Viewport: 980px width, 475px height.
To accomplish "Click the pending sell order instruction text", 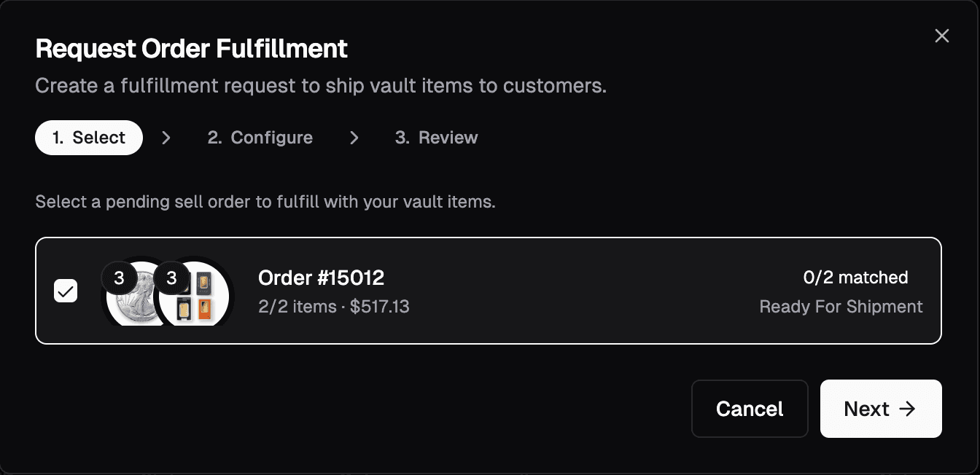I will (x=265, y=202).
